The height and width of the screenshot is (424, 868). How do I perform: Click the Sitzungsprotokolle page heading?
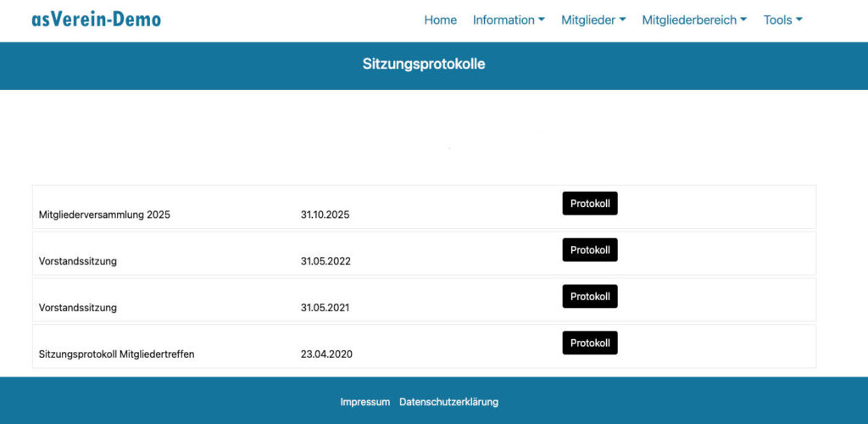[424, 64]
